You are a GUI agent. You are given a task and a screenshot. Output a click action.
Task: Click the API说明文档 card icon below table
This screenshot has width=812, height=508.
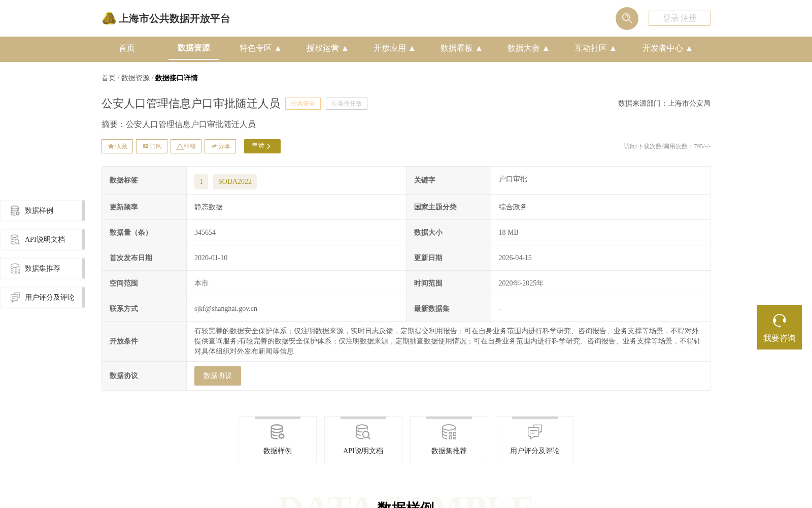click(x=363, y=432)
